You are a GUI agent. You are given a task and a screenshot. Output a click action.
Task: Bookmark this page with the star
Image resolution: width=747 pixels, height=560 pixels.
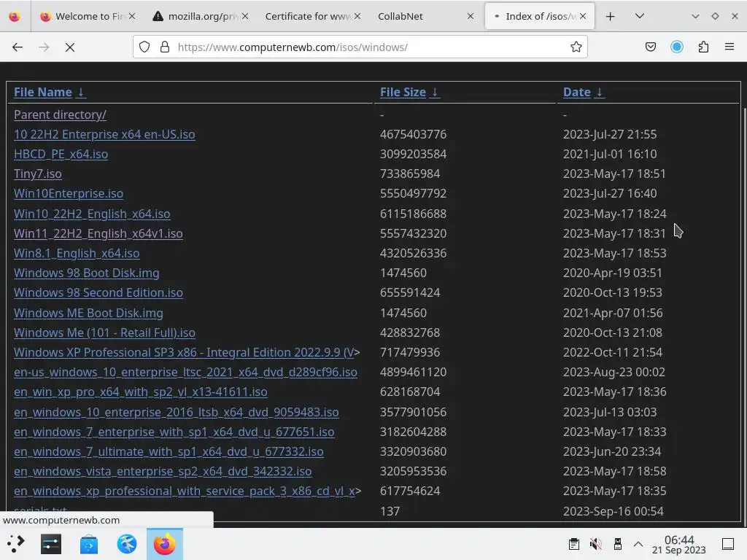tap(576, 47)
